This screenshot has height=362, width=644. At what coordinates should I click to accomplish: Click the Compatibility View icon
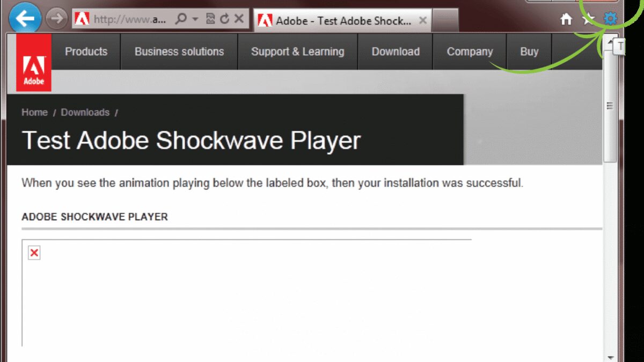coord(210,18)
